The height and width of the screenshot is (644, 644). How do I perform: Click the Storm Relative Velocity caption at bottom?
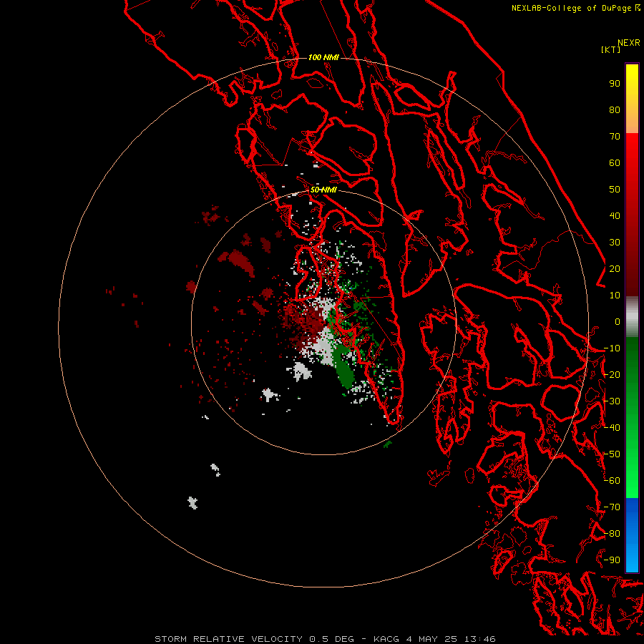325,639
